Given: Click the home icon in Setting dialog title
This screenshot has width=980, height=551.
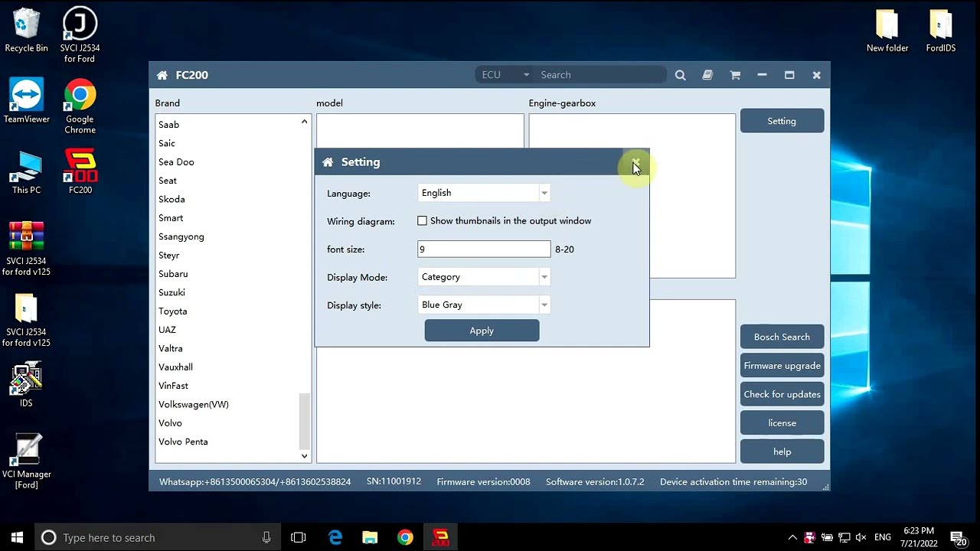Looking at the screenshot, I should click(x=328, y=162).
